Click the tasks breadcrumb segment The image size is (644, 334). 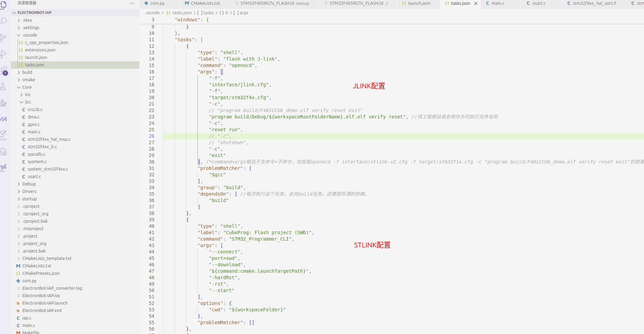208,13
